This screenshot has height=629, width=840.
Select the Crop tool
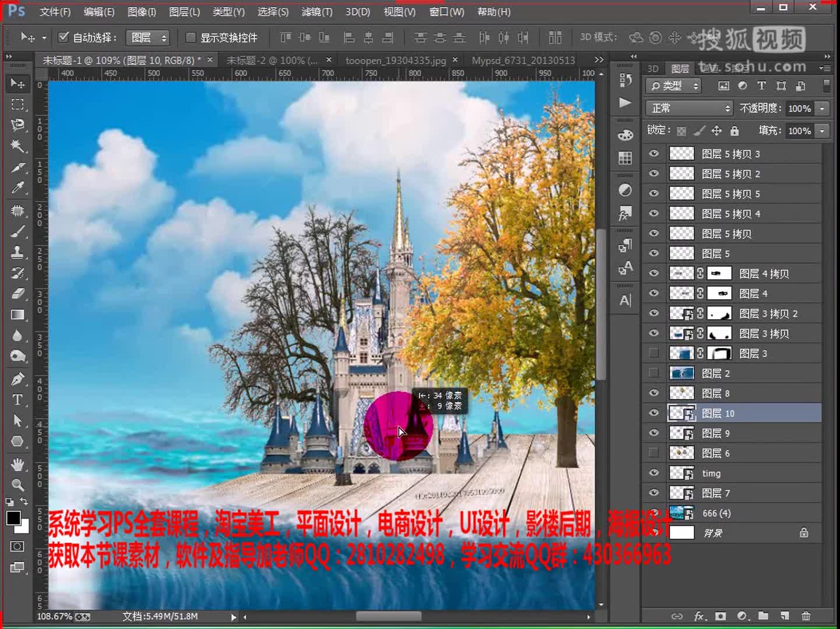pos(17,168)
